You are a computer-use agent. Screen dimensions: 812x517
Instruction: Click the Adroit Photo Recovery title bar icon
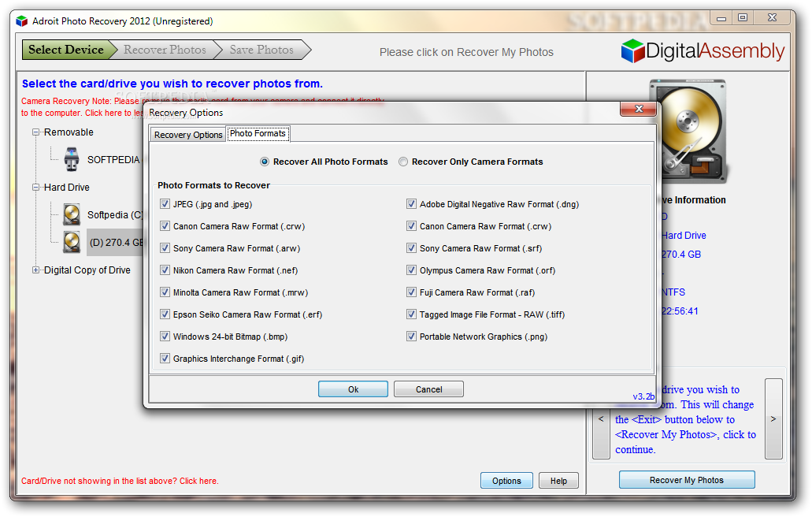(21, 21)
